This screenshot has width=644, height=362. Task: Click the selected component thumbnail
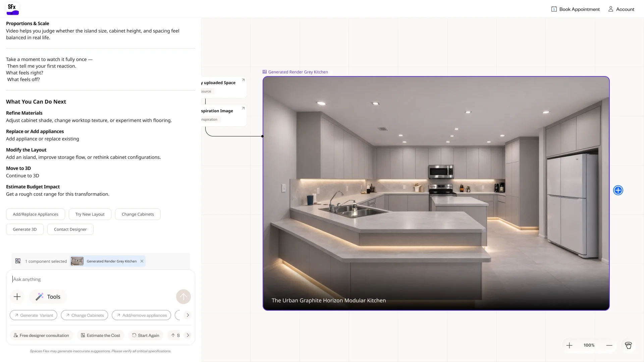(x=77, y=261)
